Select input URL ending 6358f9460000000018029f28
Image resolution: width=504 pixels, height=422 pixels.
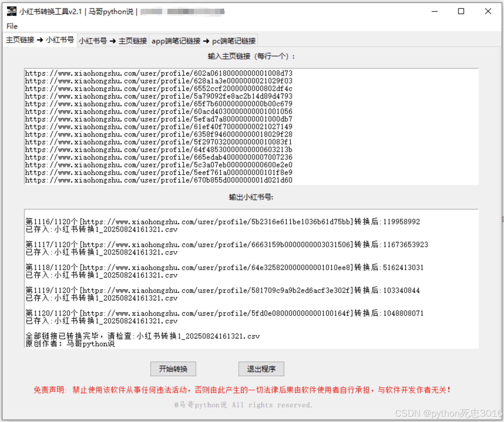pos(159,134)
